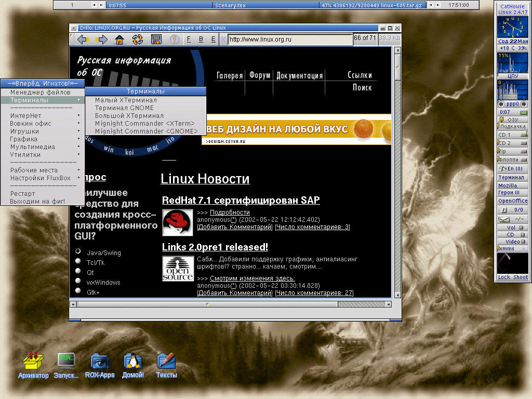Click the keyboard layout En (0) indicator
This screenshot has height=399, width=532.
pyautogui.click(x=513, y=169)
